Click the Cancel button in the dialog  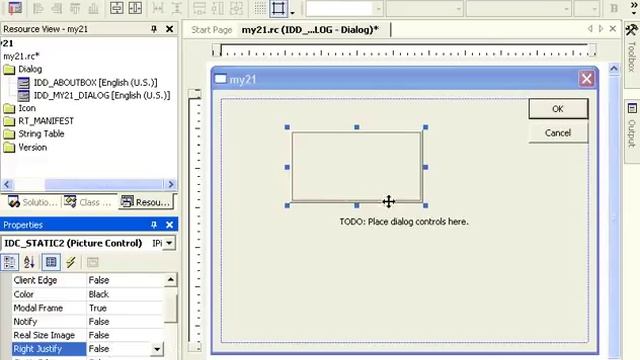click(558, 133)
